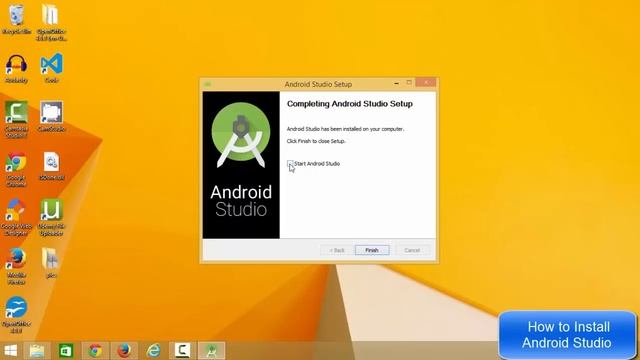This screenshot has height=360, width=640.
Task: Click the 'Completing Android Studio Setup' heading
Action: [x=350, y=104]
